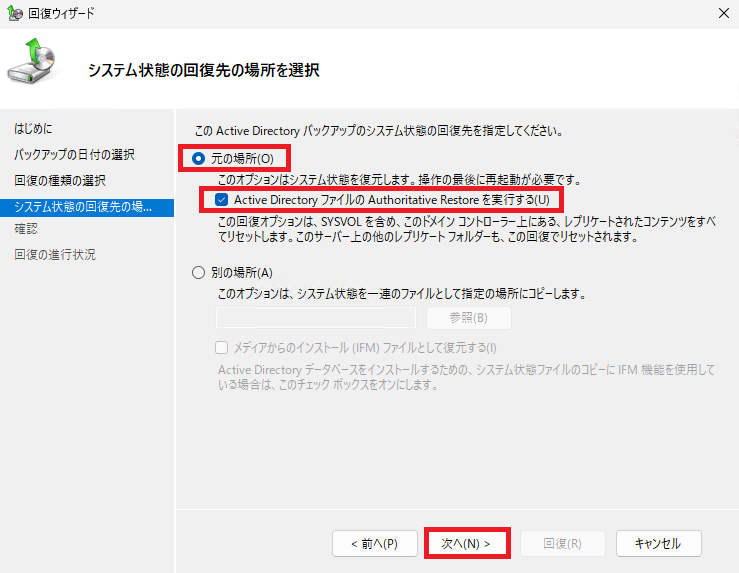739x573 pixels.
Task: Click the instruction text about Active Directory バックアップ
Action: [x=379, y=131]
